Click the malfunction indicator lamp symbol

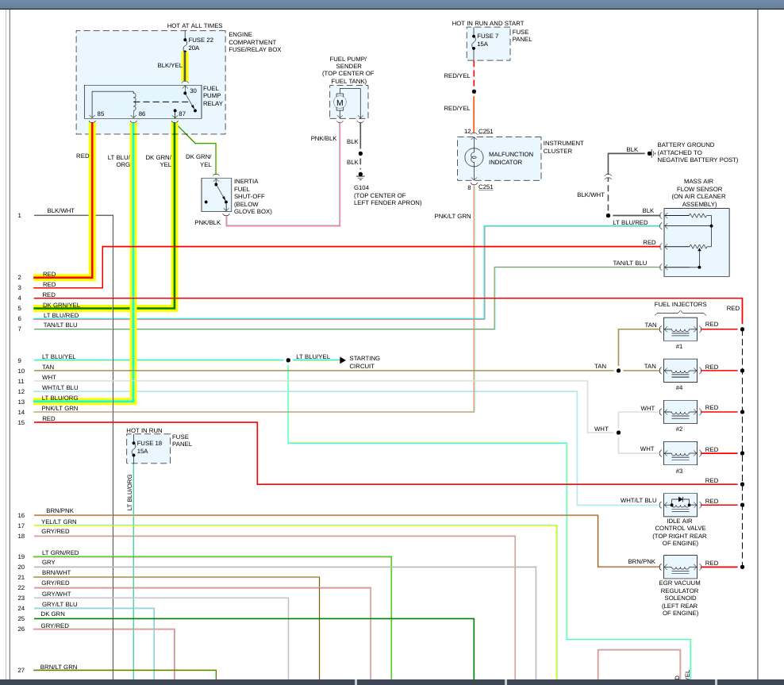click(474, 157)
